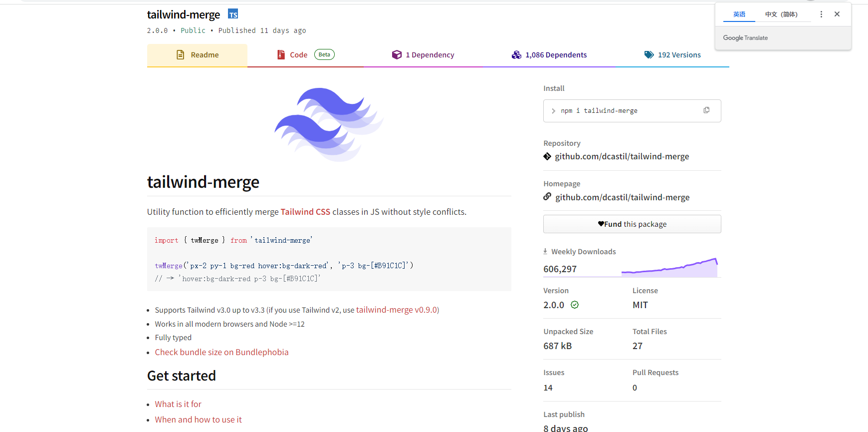Click the Dependents cubes icon
868x432 pixels.
(516, 54)
